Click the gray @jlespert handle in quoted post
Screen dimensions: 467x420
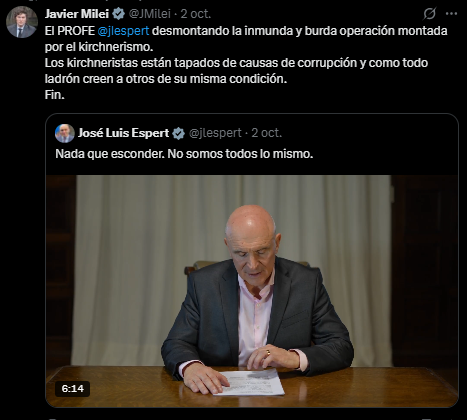click(x=215, y=133)
